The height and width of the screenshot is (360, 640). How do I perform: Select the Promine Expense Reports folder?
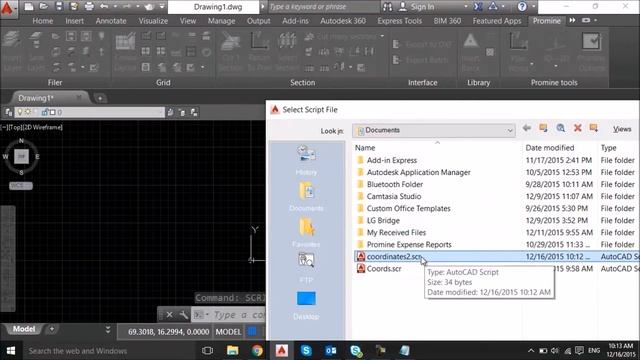click(x=409, y=244)
